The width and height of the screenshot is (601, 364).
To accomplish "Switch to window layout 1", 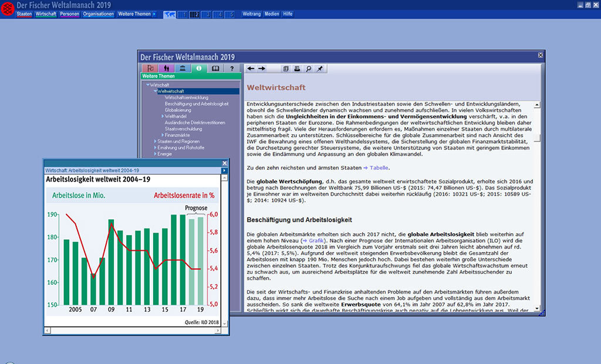I will (x=183, y=15).
